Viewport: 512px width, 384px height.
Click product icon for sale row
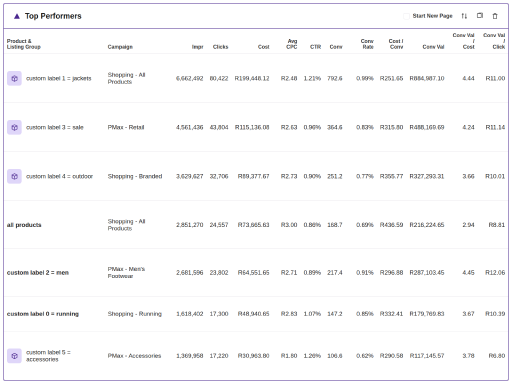[14, 127]
